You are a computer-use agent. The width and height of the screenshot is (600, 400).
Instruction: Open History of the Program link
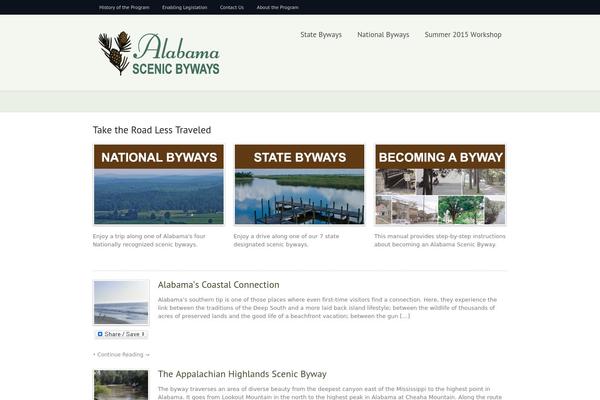pyautogui.click(x=124, y=7)
